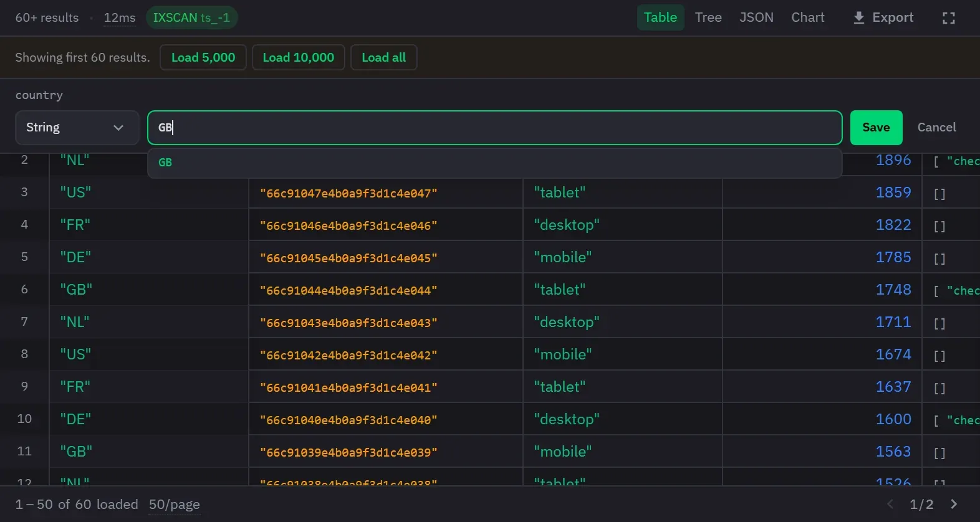Click value 1600
Viewport: 980px width, 522px height.
(x=893, y=419)
